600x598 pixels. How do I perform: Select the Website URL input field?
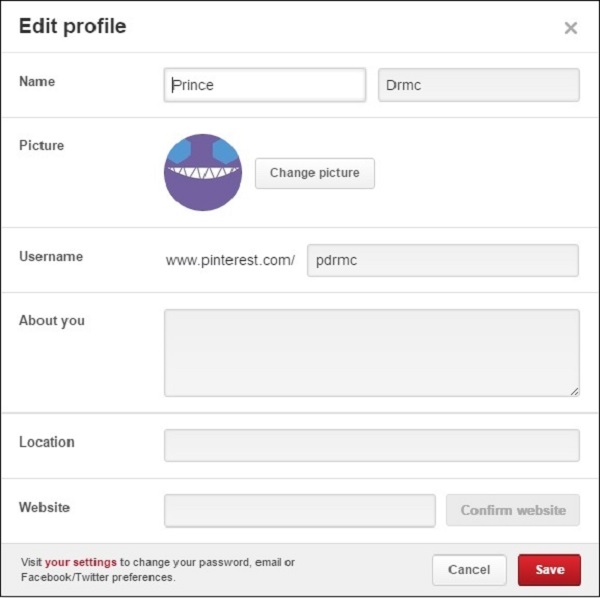point(299,510)
